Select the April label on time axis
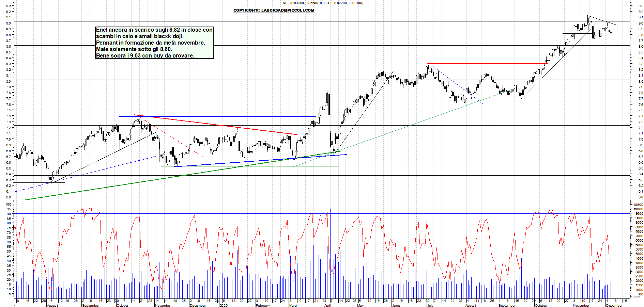Screen dimensions: 644x307 tap(327, 305)
